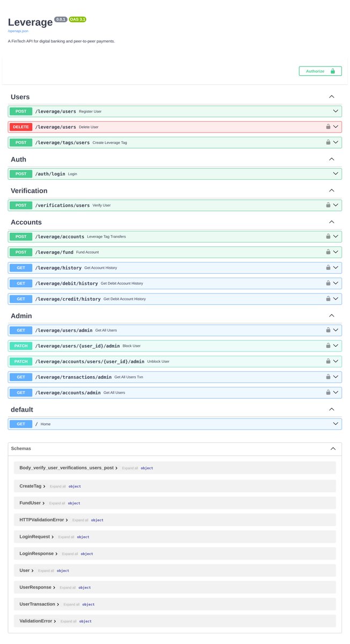Viewport: 350px width, 644px height.
Task: Click lock icon on Create Leverage Tag row
Action: pyautogui.click(x=327, y=142)
